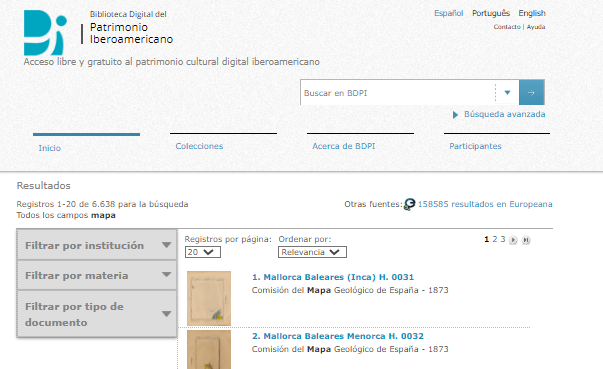Expand Filtrar por institución panel
Viewport: 603px width, 369px height.
pyautogui.click(x=97, y=245)
